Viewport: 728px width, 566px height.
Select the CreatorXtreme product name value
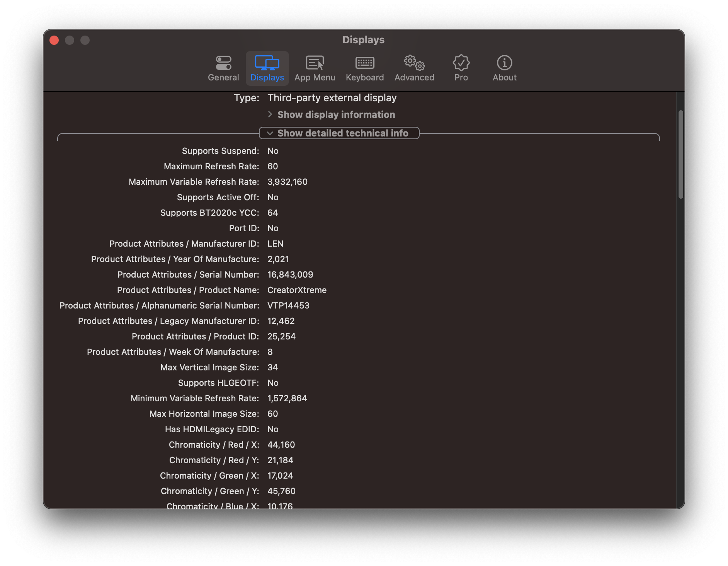297,290
